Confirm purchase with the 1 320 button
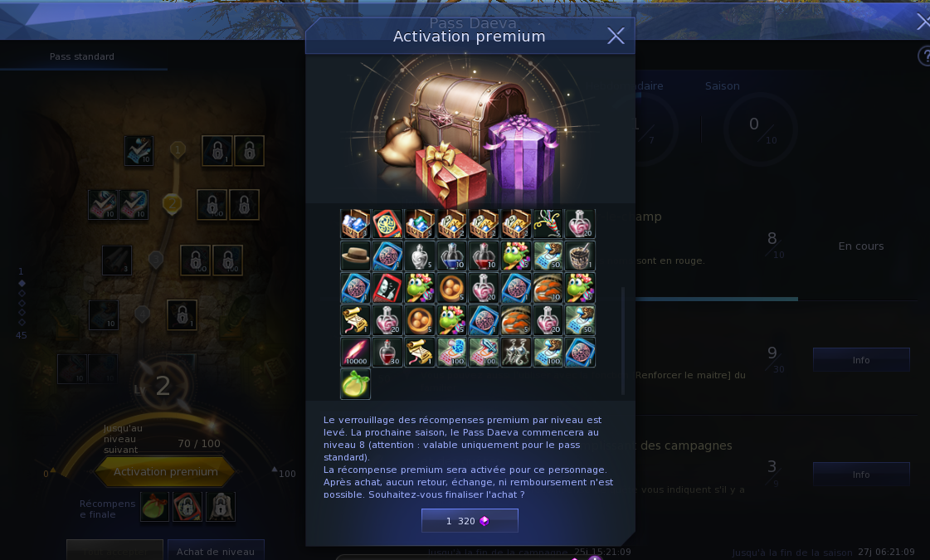This screenshot has width=930, height=560. point(470,520)
